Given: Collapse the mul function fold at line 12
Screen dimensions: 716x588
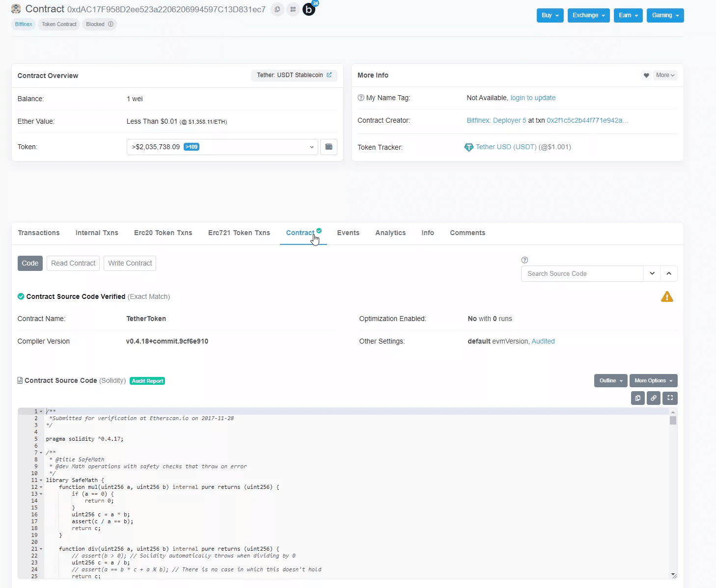Looking at the screenshot, I should tap(41, 487).
